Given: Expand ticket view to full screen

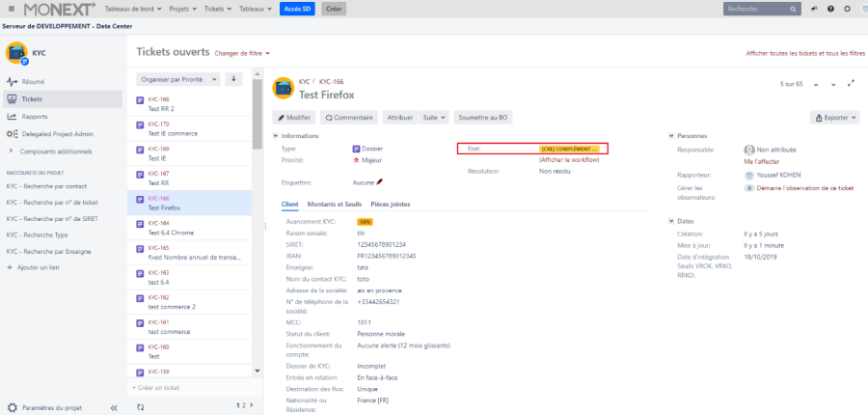Looking at the screenshot, I should 850,84.
